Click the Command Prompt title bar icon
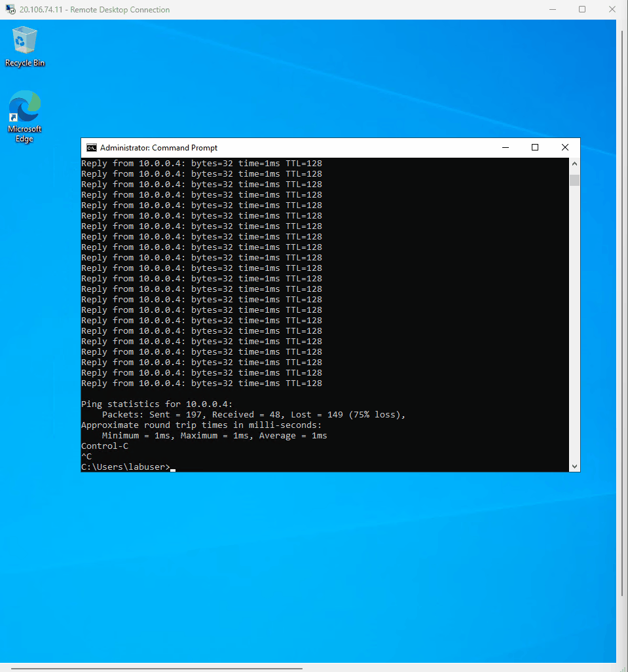The height and width of the screenshot is (672, 628). tap(92, 148)
